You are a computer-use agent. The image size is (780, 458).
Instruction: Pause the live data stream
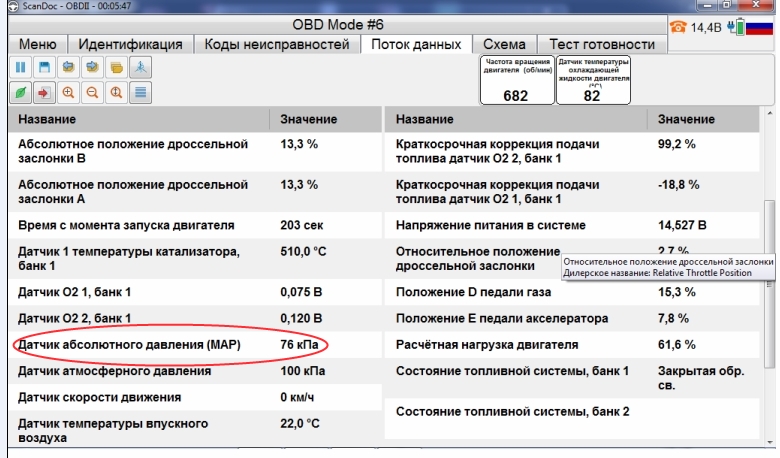(x=20, y=67)
